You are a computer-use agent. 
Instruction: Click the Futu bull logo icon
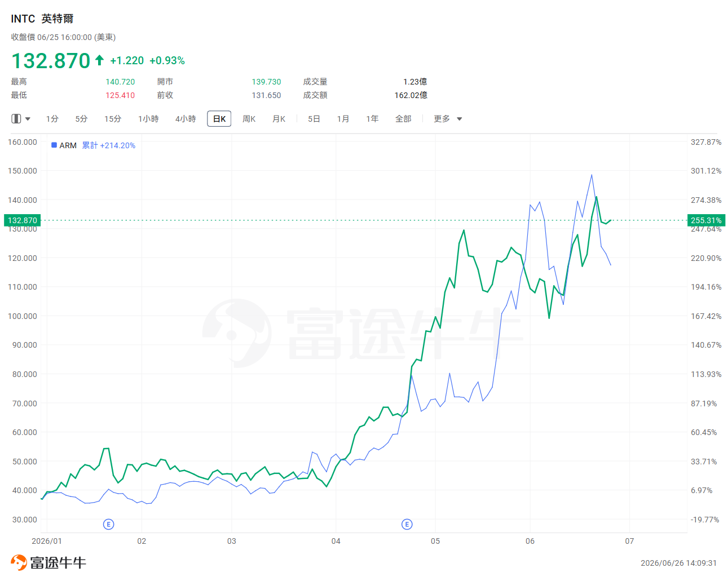coord(19,562)
